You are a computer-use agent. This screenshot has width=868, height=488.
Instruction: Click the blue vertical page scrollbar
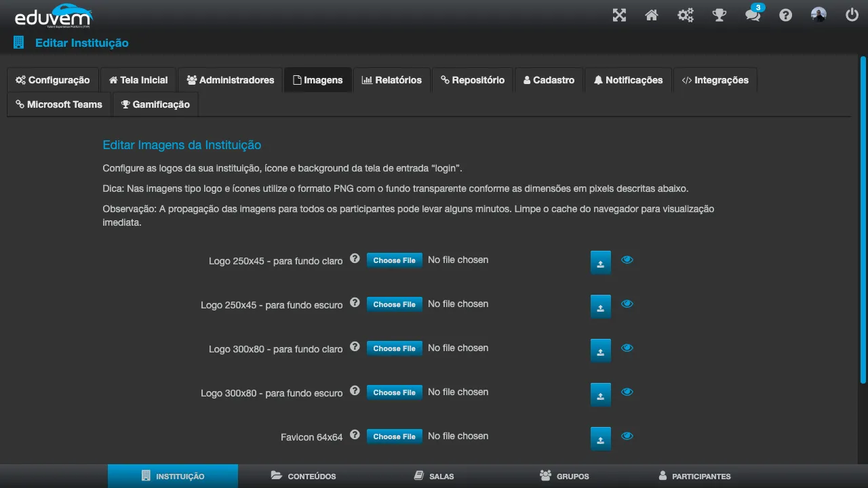point(863,219)
